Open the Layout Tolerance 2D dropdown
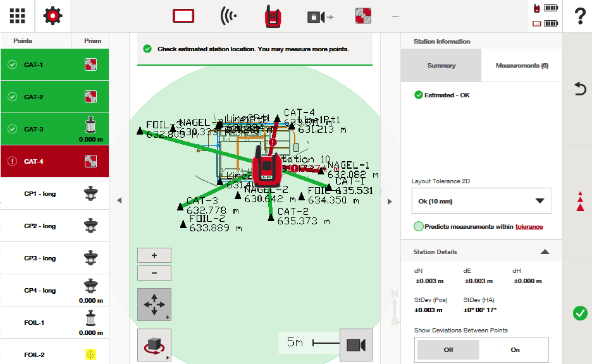 click(x=481, y=201)
